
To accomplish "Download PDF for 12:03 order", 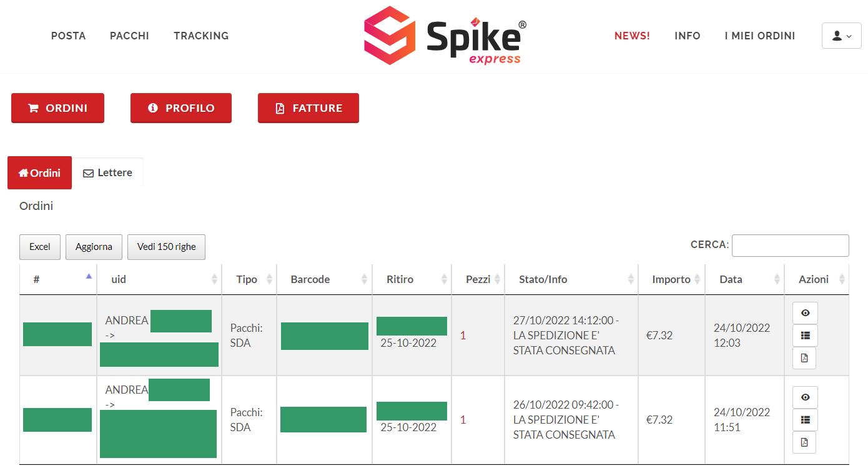I will pyautogui.click(x=804, y=358).
